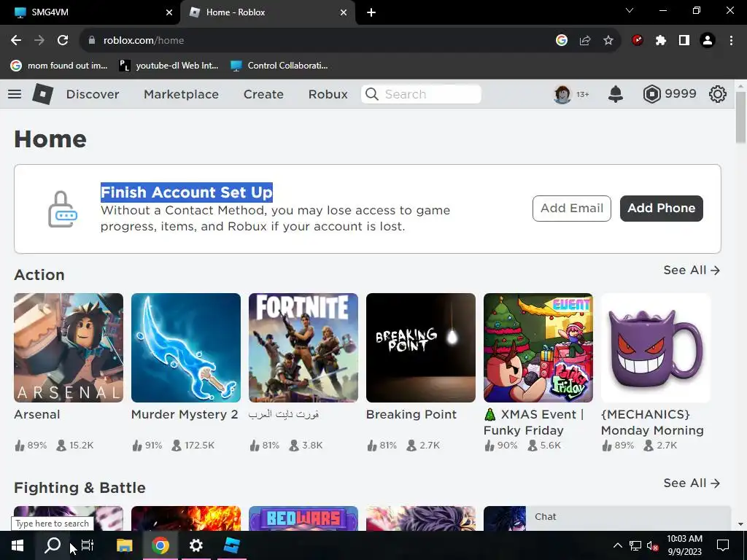Click the address bar URL
The image size is (747, 560).
(x=144, y=41)
